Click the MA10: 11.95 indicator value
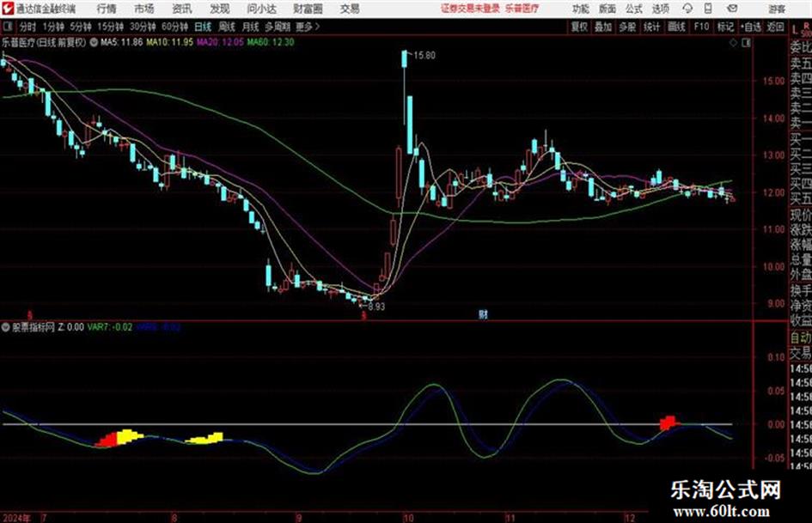Screen dimensions: 812x523 coord(169,42)
